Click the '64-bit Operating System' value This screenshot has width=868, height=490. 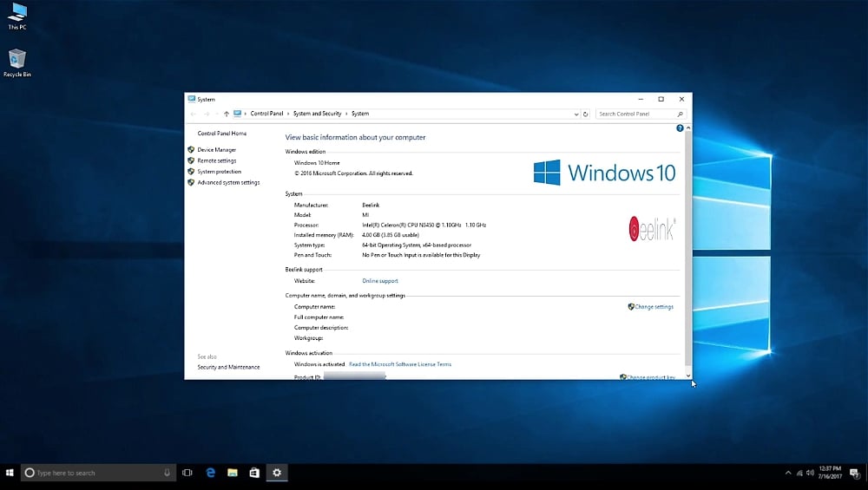[417, 245]
